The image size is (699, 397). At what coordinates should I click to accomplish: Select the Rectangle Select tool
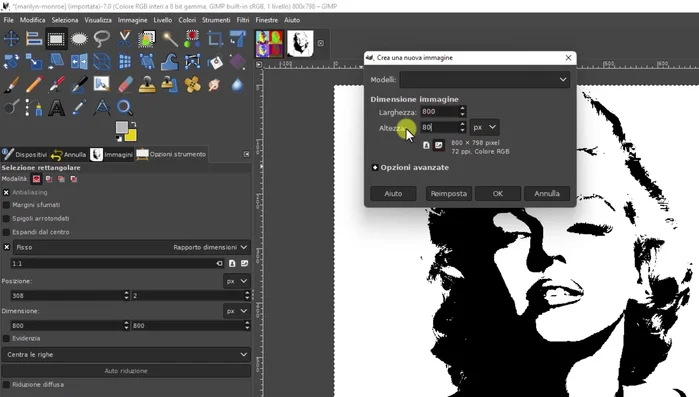(56, 39)
